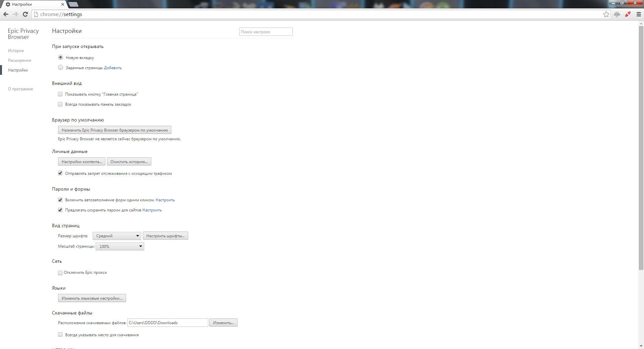This screenshot has width=644, height=349.
Task: Enable Всегда показывать панель закладок checkbox
Action: [x=60, y=104]
